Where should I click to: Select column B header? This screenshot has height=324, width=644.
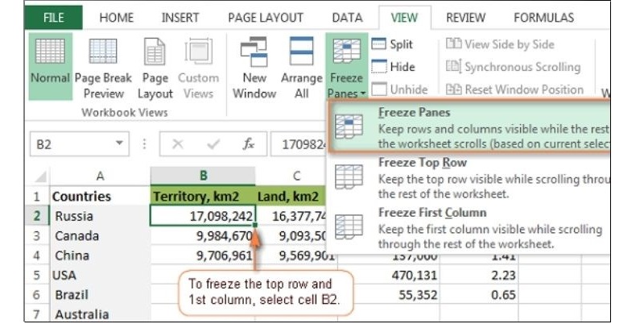coord(203,176)
